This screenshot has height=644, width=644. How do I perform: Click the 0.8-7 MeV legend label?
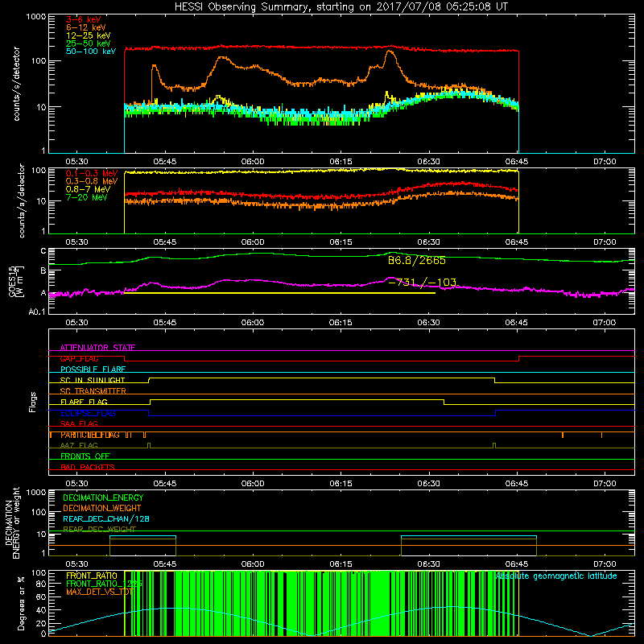tap(88, 189)
